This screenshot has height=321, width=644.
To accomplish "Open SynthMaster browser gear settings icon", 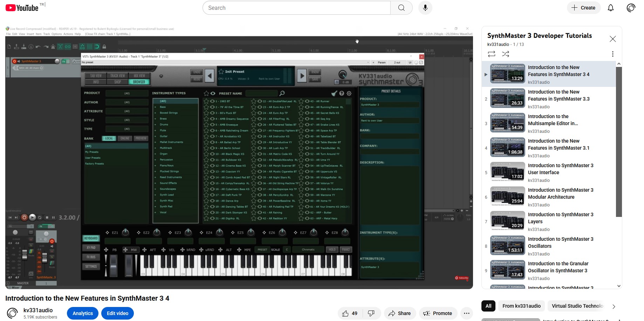I will coord(349,93).
